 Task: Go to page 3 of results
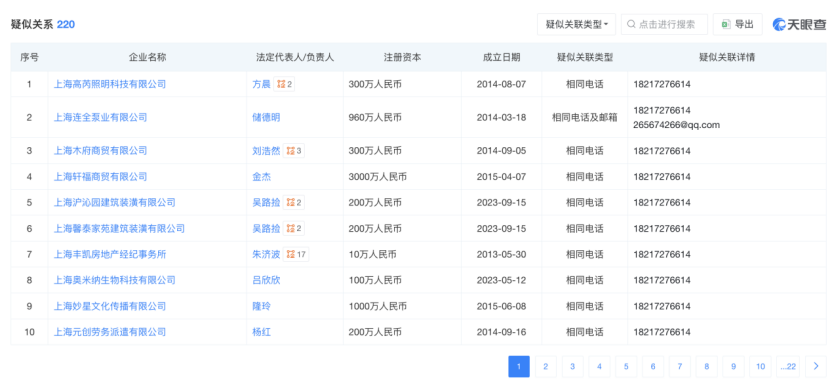tap(573, 366)
